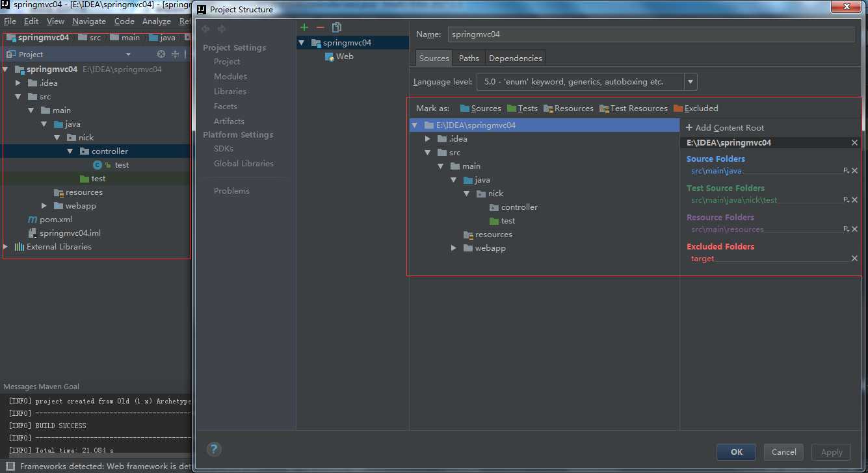Collapse springmvc04 module node in module list
Screen dimensions: 868x473
pos(301,43)
